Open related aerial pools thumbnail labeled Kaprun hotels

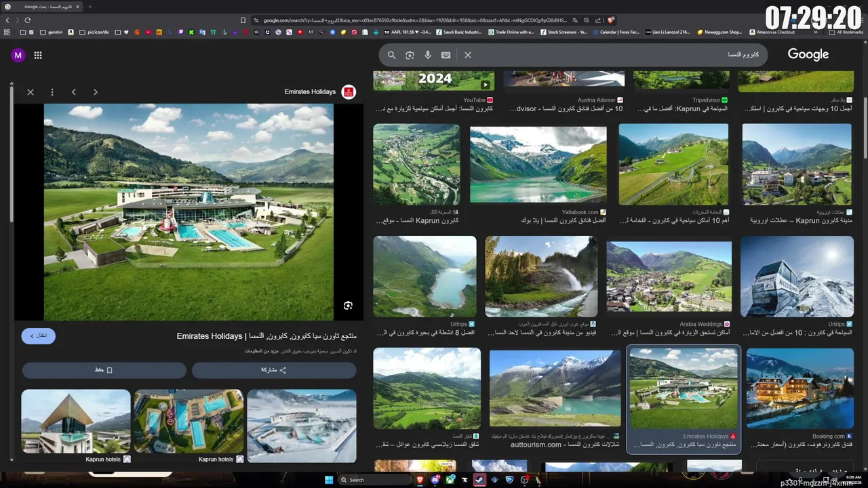tap(189, 421)
